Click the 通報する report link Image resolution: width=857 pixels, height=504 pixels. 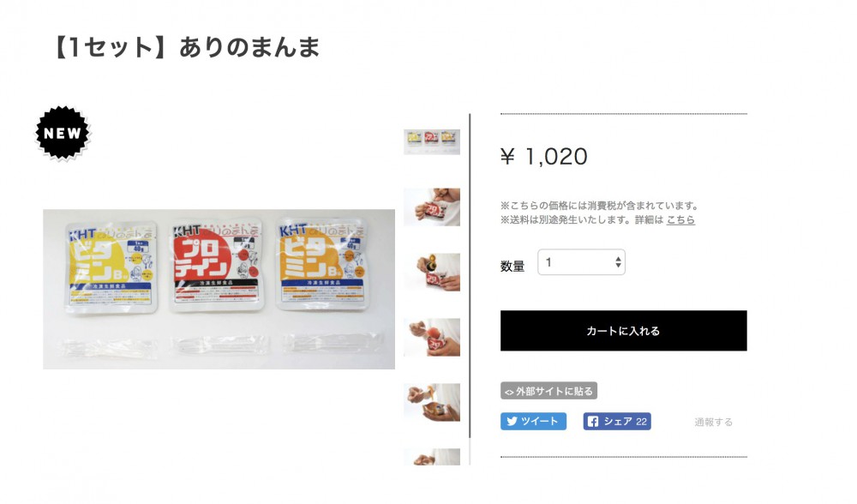[713, 422]
